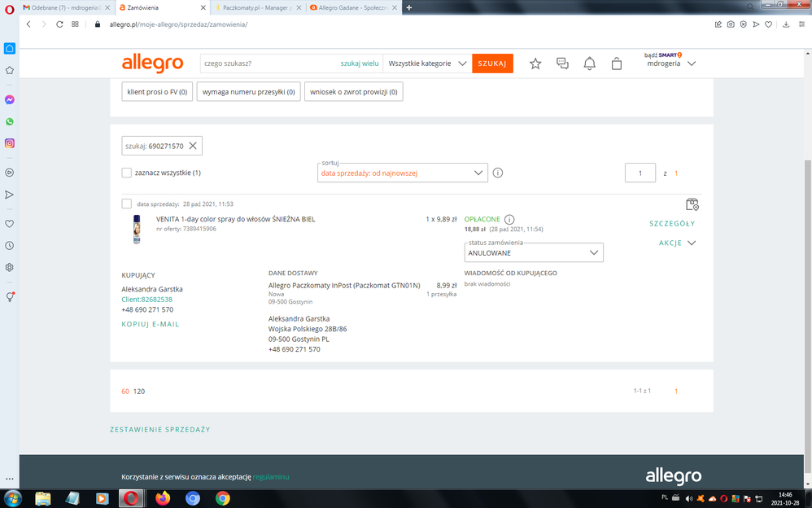Switch to Gmail Odebrane tab
Viewport: 812px width, 508px height.
[68, 8]
